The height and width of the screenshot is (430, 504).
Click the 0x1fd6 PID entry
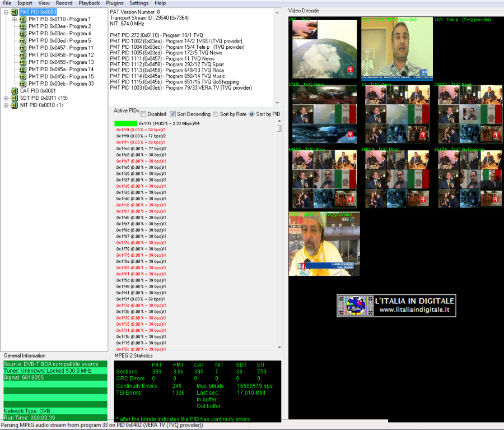click(141, 186)
